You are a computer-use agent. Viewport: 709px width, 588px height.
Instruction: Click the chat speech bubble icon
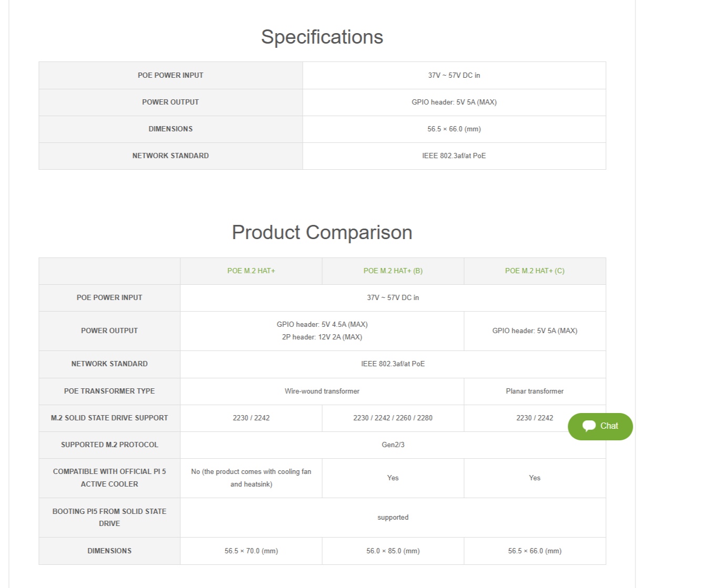(589, 426)
